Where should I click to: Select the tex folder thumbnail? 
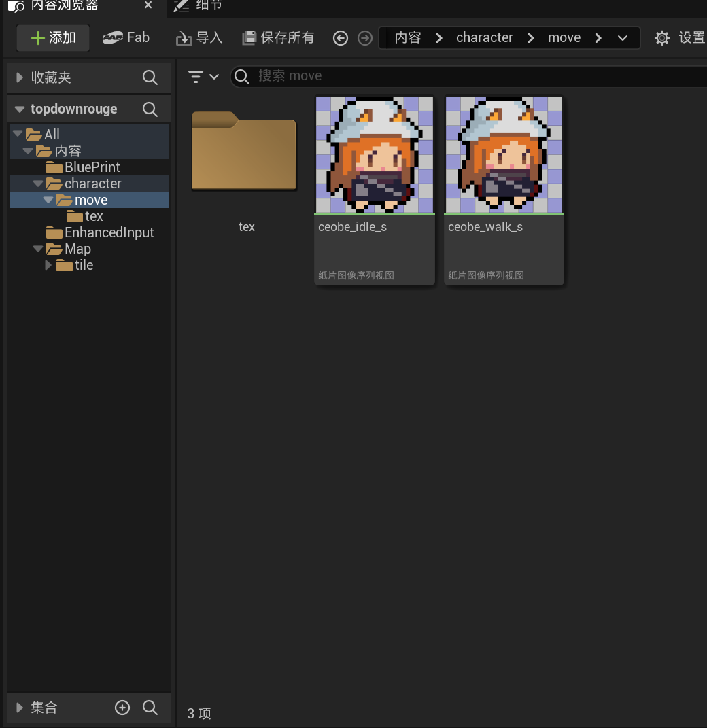(x=244, y=150)
